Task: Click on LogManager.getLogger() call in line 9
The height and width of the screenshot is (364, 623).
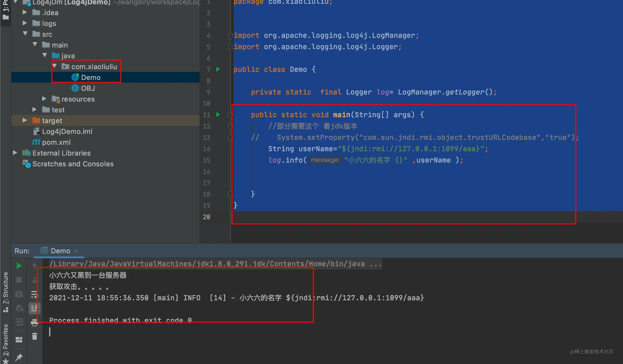Action: (445, 92)
